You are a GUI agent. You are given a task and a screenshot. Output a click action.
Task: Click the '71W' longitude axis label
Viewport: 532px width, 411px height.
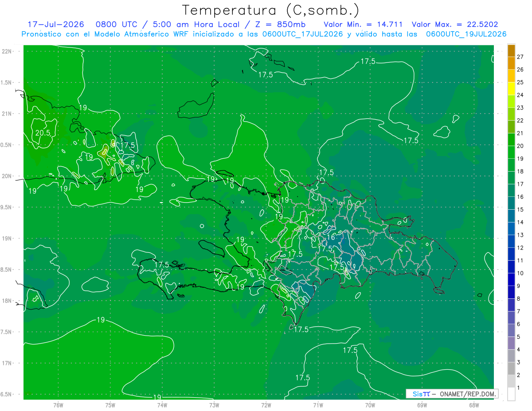(x=318, y=404)
